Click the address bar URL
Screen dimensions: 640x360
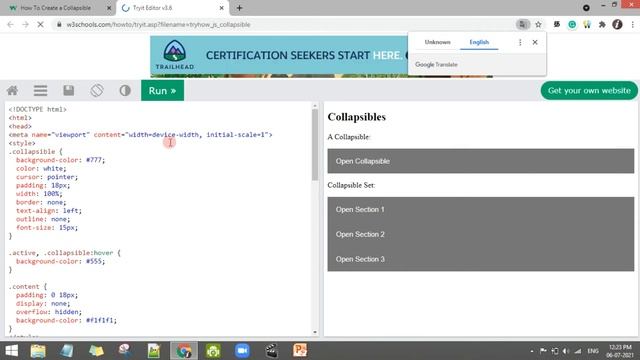coord(158,24)
